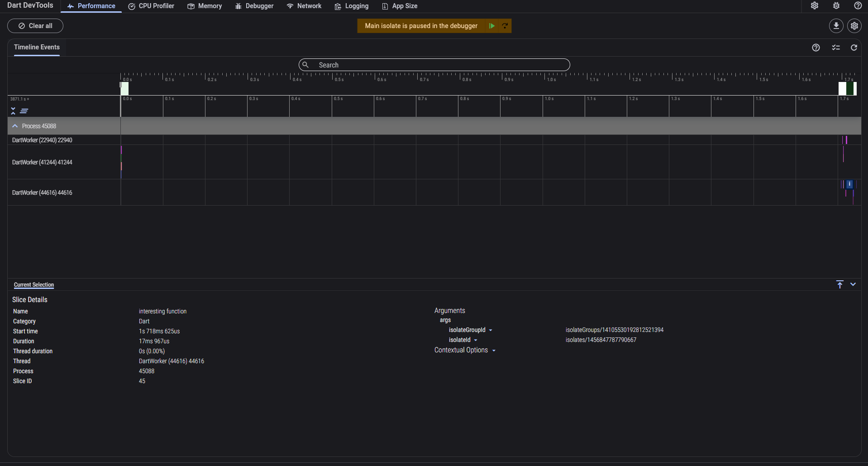This screenshot has width=868, height=466.
Task: Open the DevTools help icon in top bar
Action: pyautogui.click(x=858, y=6)
